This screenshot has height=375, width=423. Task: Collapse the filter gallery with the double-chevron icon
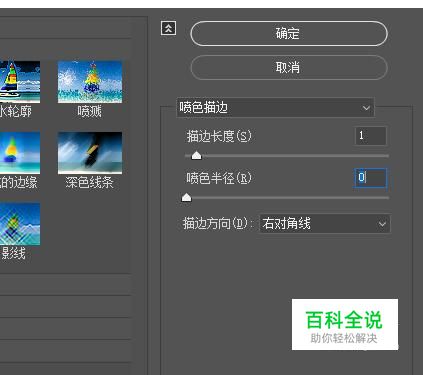(x=168, y=28)
